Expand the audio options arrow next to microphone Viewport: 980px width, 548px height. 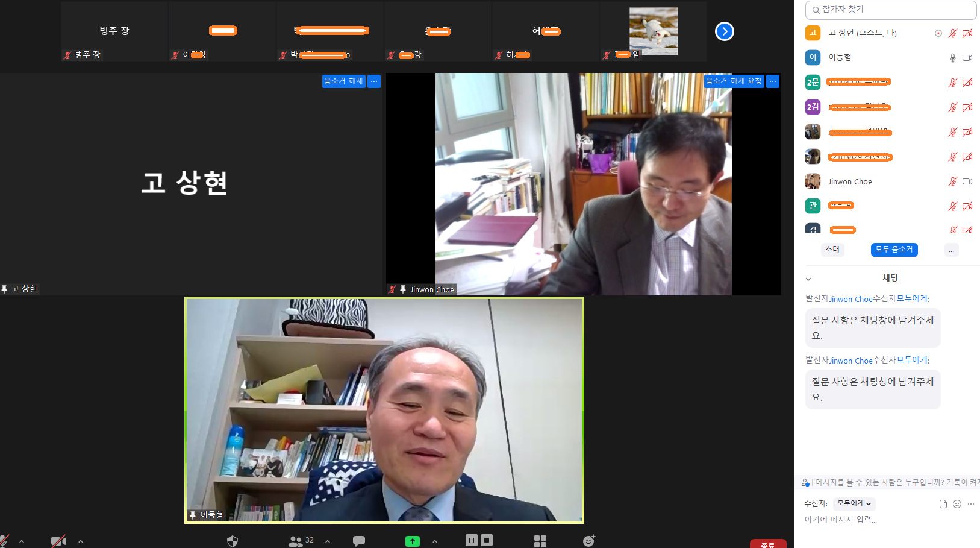(x=22, y=541)
